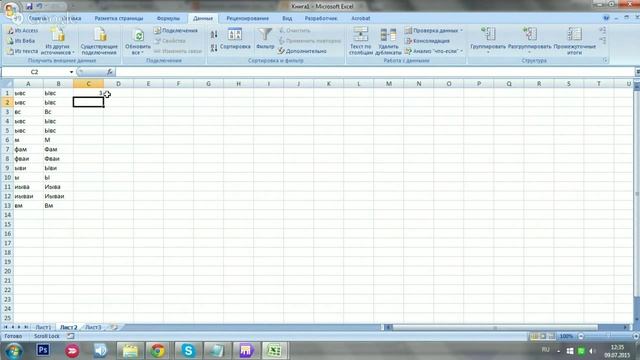Click the macro record icon in status bar
The image size is (640, 360).
click(x=71, y=336)
